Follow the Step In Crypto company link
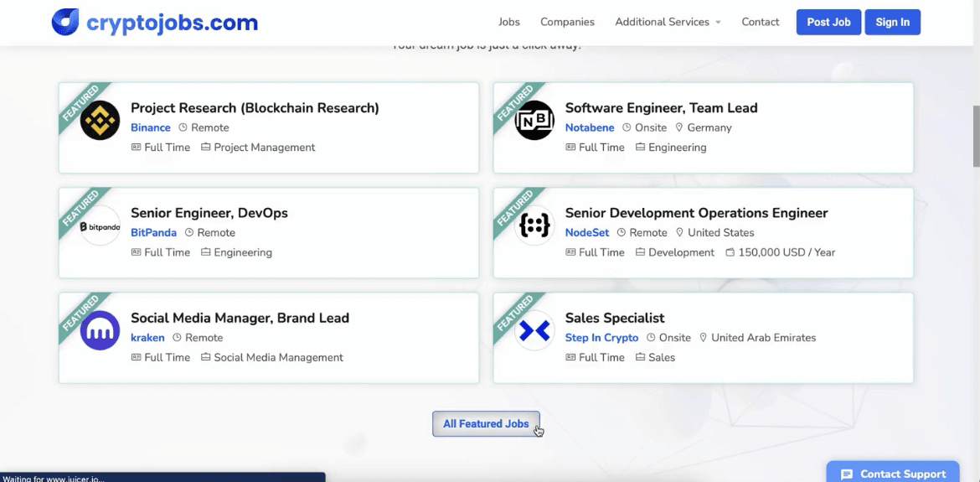 (602, 338)
